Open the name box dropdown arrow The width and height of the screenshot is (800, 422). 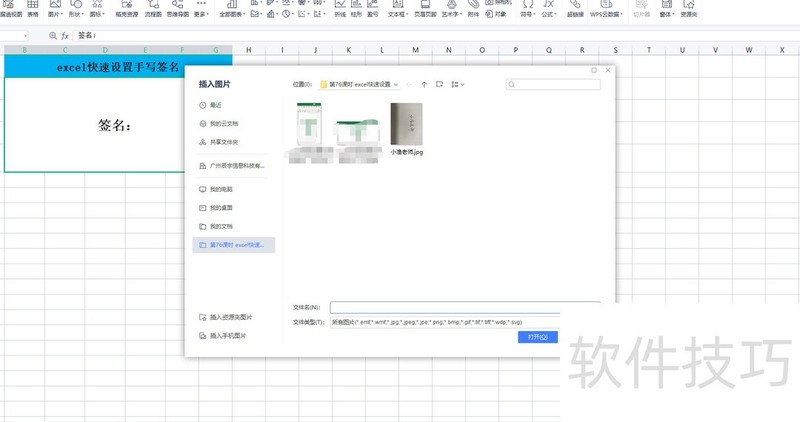(25, 36)
